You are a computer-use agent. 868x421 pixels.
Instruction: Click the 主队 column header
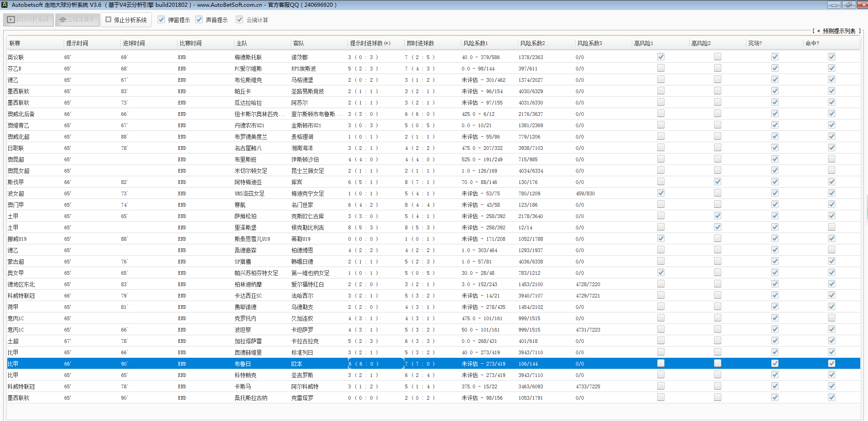[242, 43]
